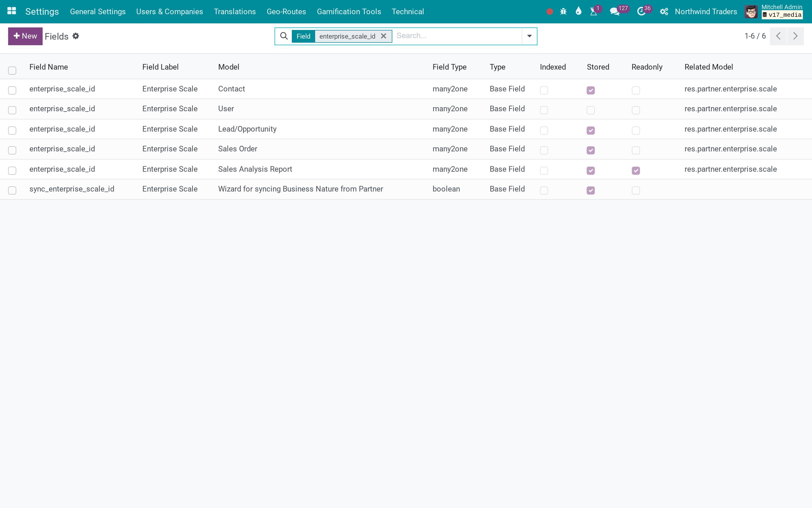The image size is (812, 508).
Task: Open the main apps menu grid icon
Action: click(12, 11)
